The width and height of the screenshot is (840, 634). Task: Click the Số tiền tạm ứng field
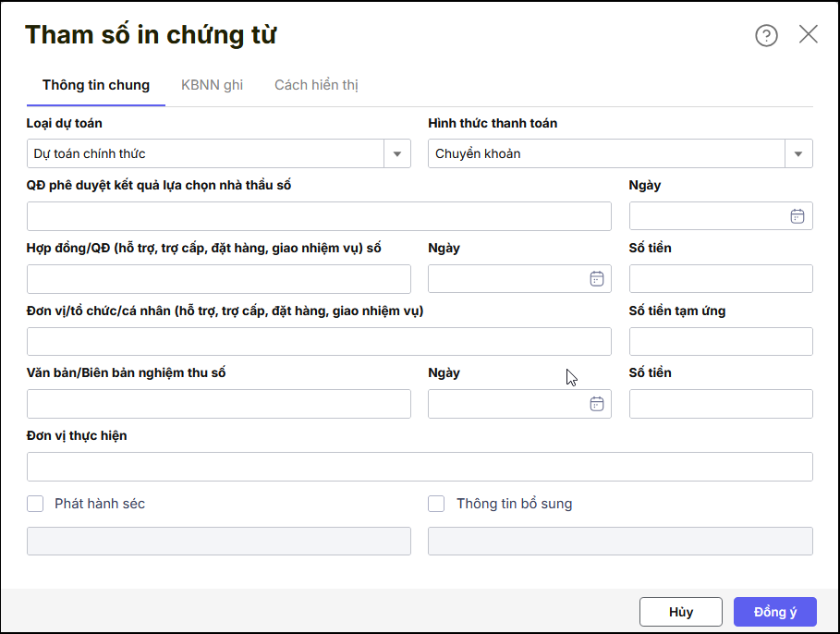[720, 341]
